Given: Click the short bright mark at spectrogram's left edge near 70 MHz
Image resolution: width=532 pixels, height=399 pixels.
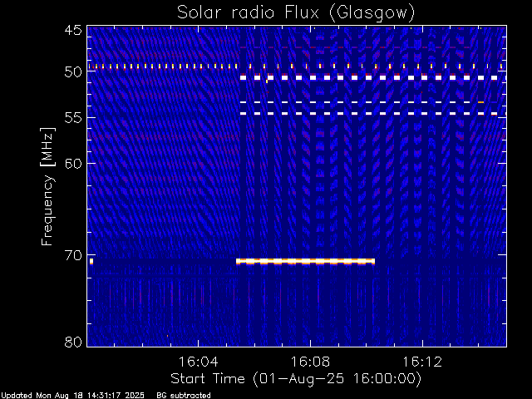Looking at the screenshot, I should click(x=91, y=261).
